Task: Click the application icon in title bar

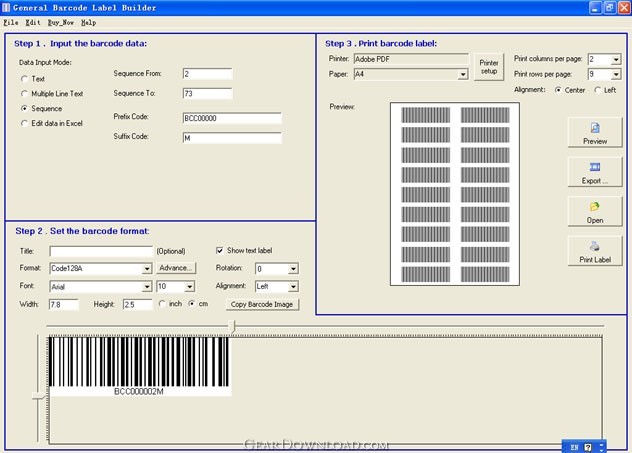Action: click(x=6, y=8)
